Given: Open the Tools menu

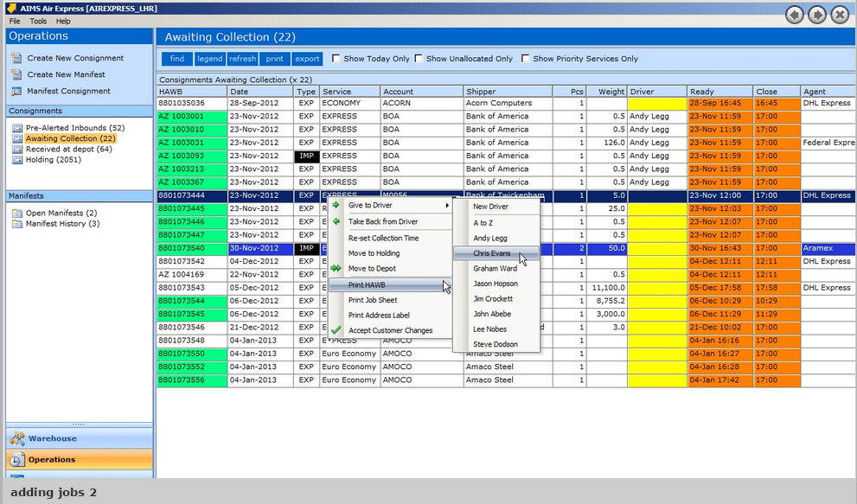Looking at the screenshot, I should pyautogui.click(x=38, y=21).
